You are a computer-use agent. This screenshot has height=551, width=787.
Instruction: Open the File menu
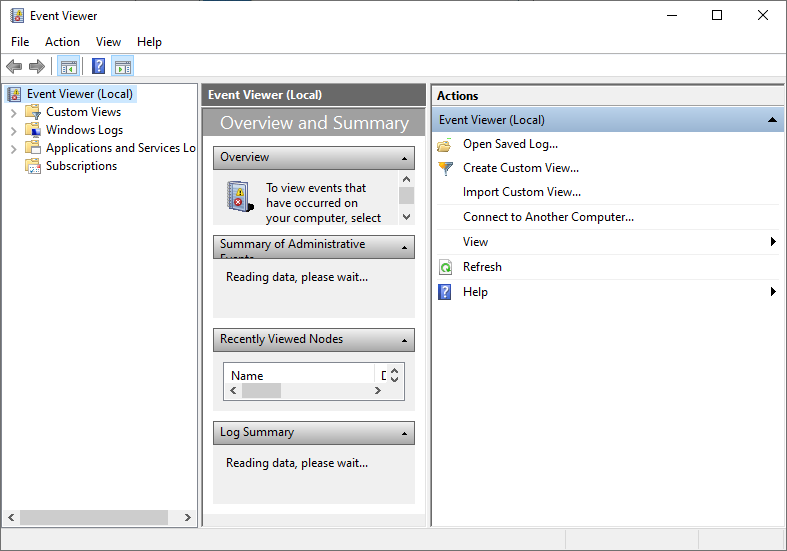point(20,42)
